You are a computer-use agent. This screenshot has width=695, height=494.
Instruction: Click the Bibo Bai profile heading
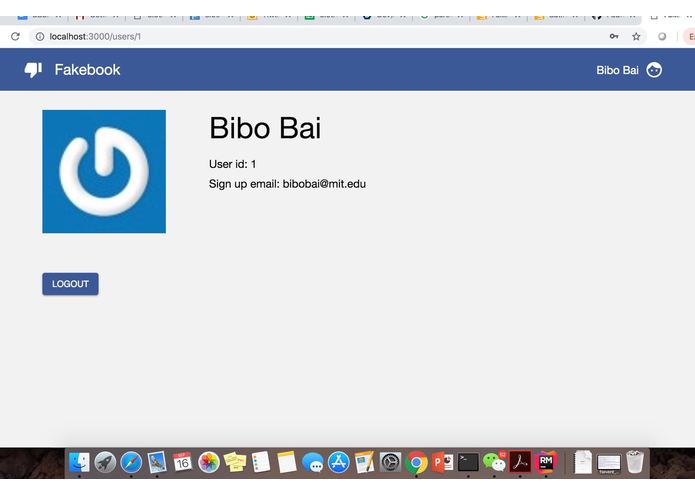[x=265, y=128]
